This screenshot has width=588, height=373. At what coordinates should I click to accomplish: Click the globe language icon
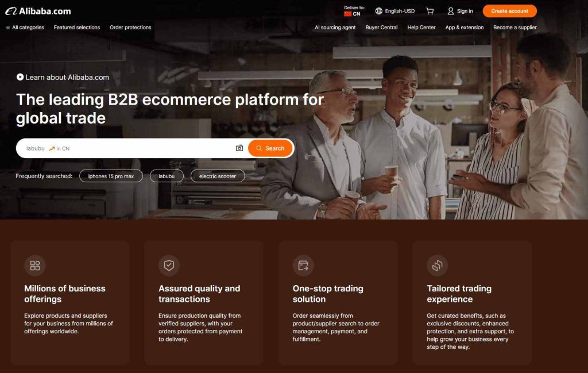[x=379, y=11]
